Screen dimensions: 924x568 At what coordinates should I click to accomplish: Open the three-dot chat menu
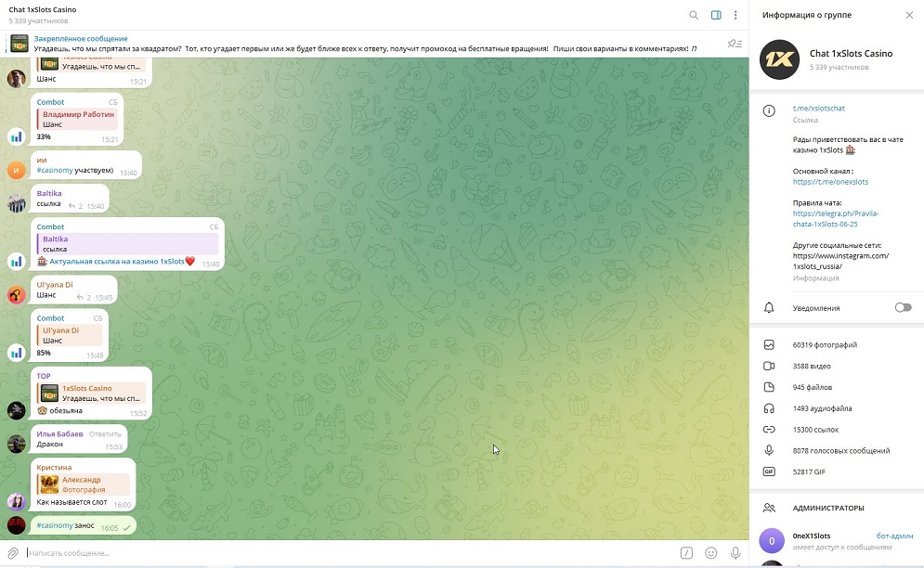[x=735, y=16]
